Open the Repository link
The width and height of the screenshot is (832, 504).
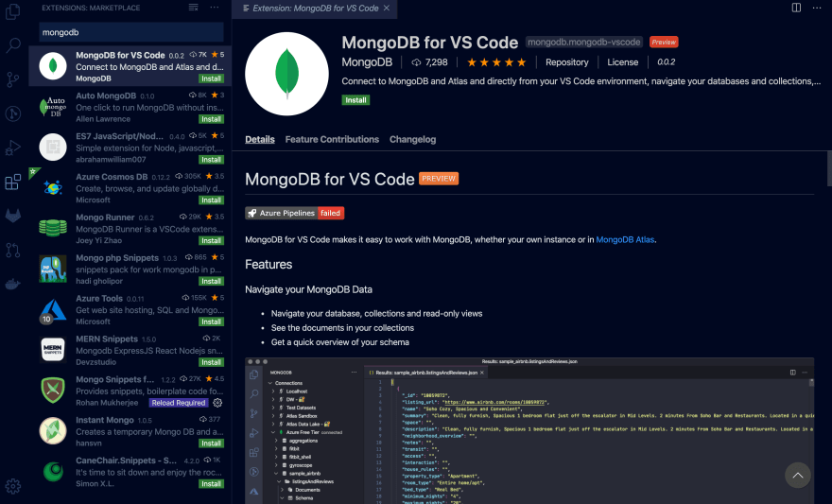point(566,62)
